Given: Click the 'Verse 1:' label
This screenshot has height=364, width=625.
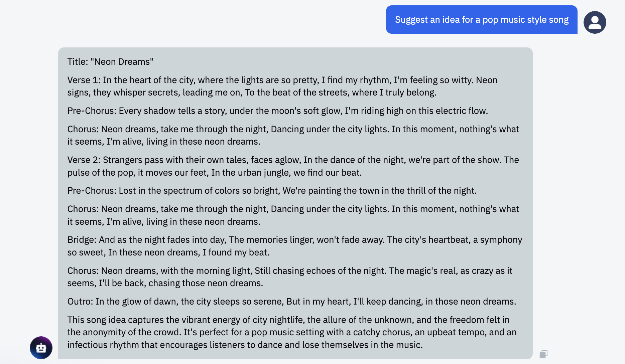Looking at the screenshot, I should [x=84, y=80].
